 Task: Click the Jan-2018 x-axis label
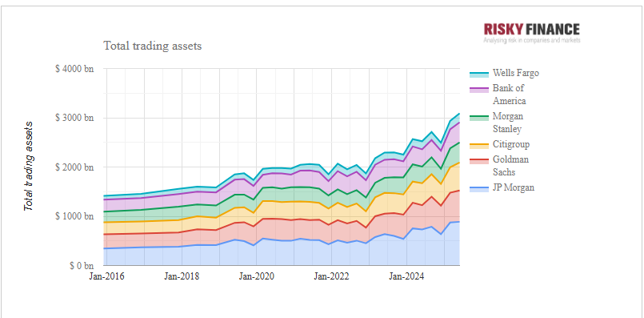click(x=182, y=276)
